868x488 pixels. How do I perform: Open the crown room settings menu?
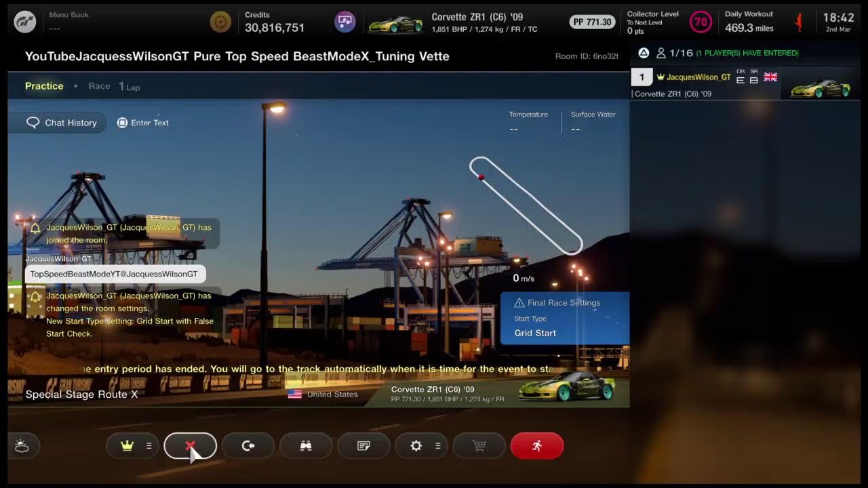coord(132,446)
